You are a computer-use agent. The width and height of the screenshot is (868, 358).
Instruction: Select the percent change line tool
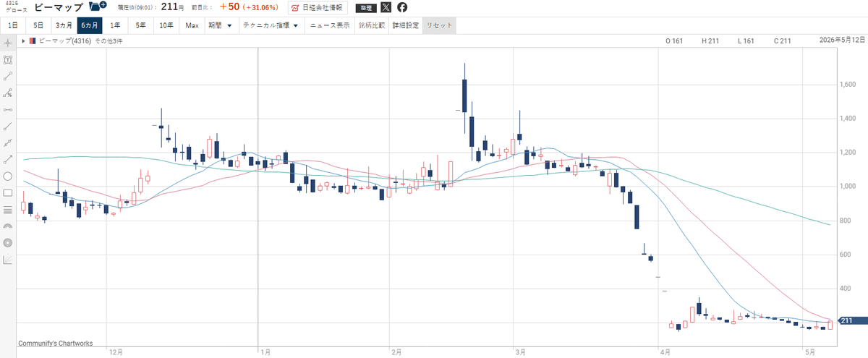pos(8,93)
